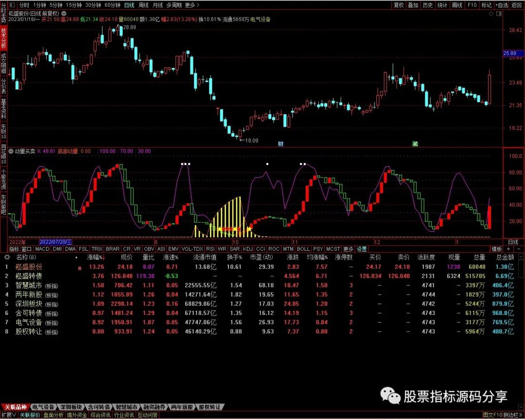Image resolution: width=525 pixels, height=420 pixels.
Task: Click the 返回 button
Action: (517, 5)
